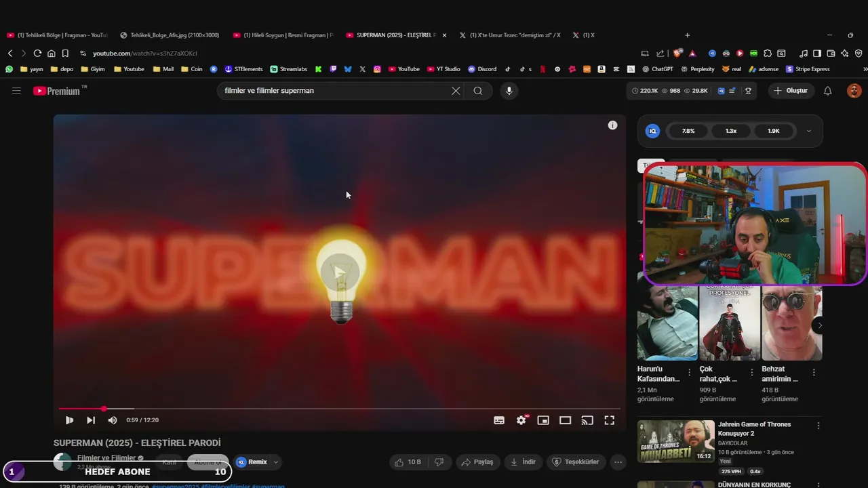868x488 pixels.
Task: Switch to the Umur Tezer X tab
Action: tap(510, 35)
